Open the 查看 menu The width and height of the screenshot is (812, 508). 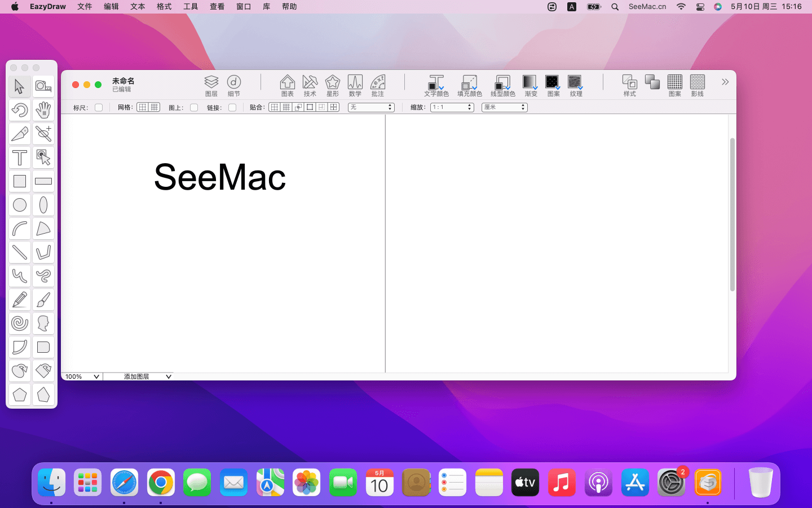pyautogui.click(x=217, y=7)
